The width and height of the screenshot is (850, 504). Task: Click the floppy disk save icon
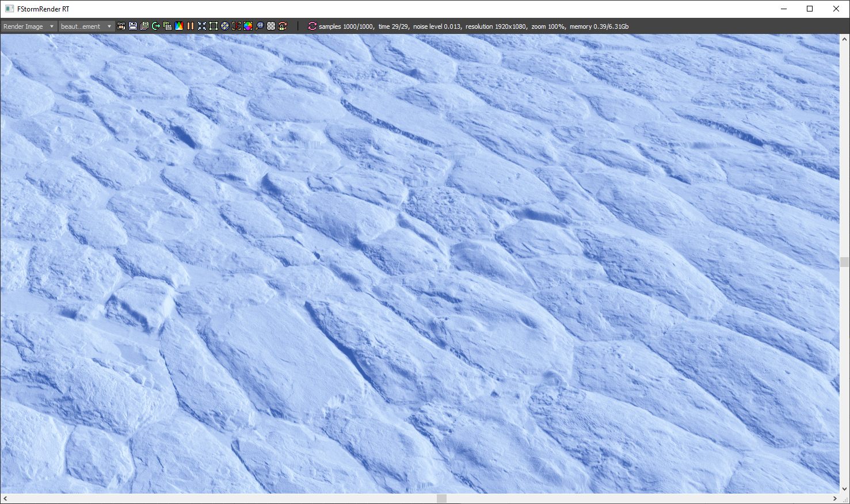click(x=132, y=26)
